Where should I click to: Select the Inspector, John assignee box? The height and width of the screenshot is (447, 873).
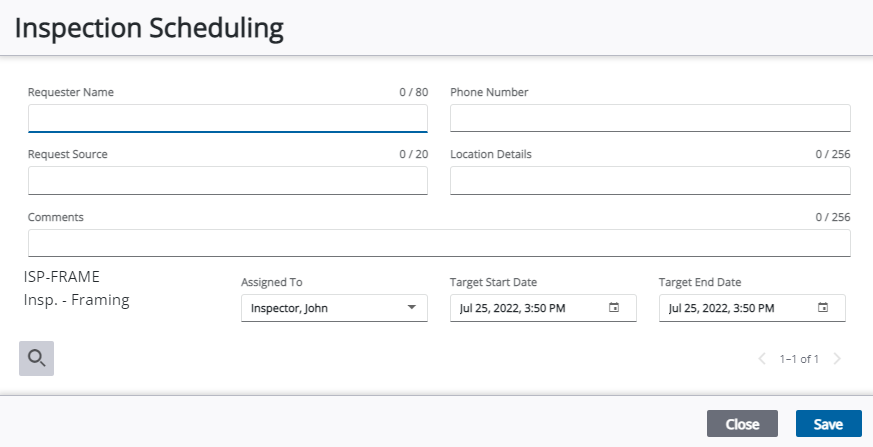point(334,308)
